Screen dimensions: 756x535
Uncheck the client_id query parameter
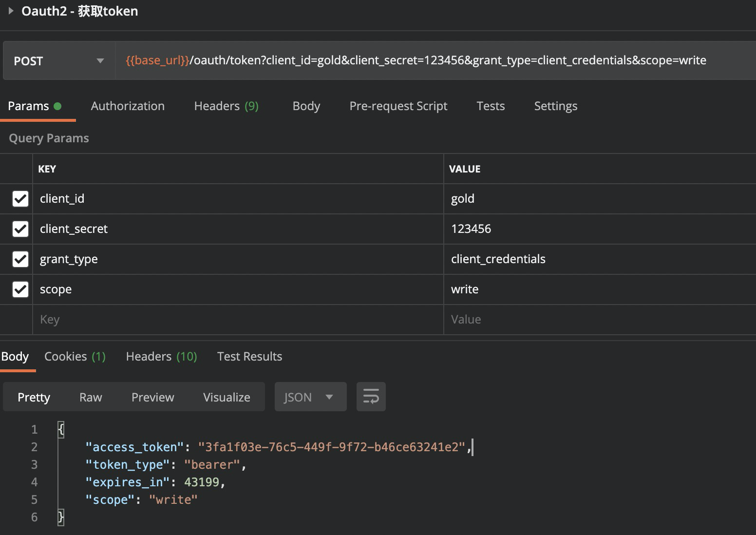(x=20, y=199)
